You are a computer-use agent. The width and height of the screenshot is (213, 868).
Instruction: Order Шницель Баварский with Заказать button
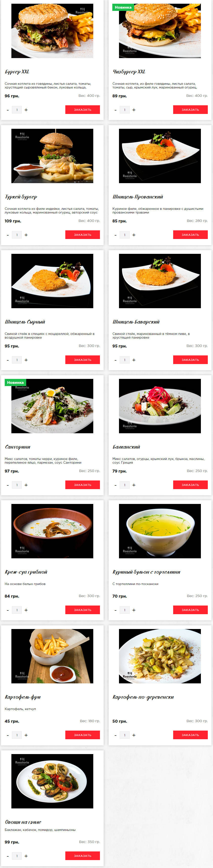point(190,360)
